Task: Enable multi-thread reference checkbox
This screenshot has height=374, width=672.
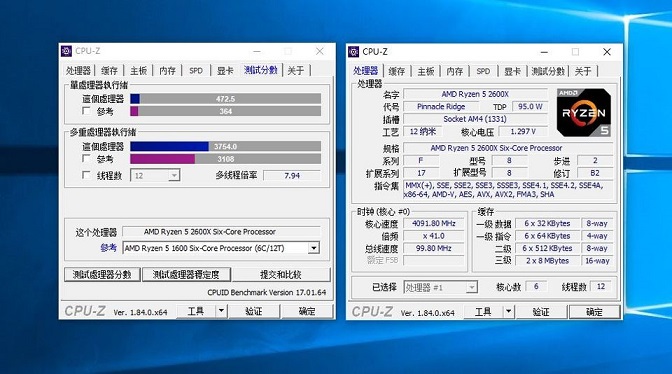Action: (x=86, y=159)
